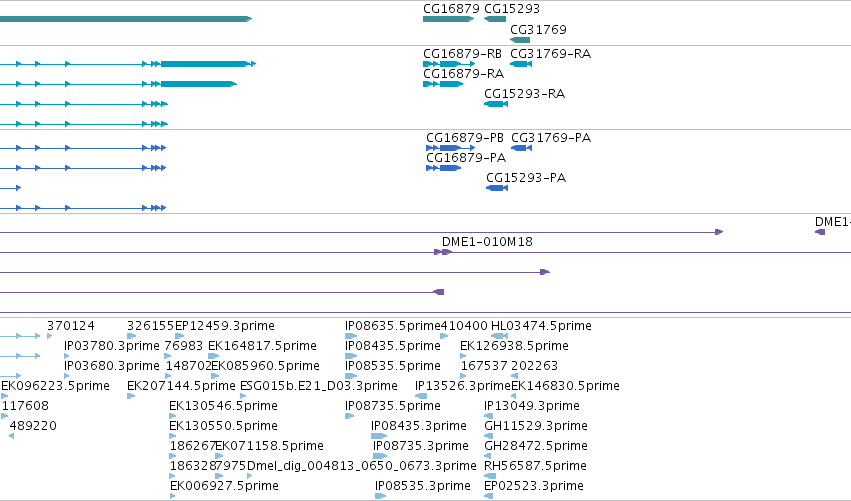Click EST Dmel_dig_004813_0650_0673.3prime
Image resolution: width=851 pixels, height=501 pixels.
pyautogui.click(x=361, y=467)
